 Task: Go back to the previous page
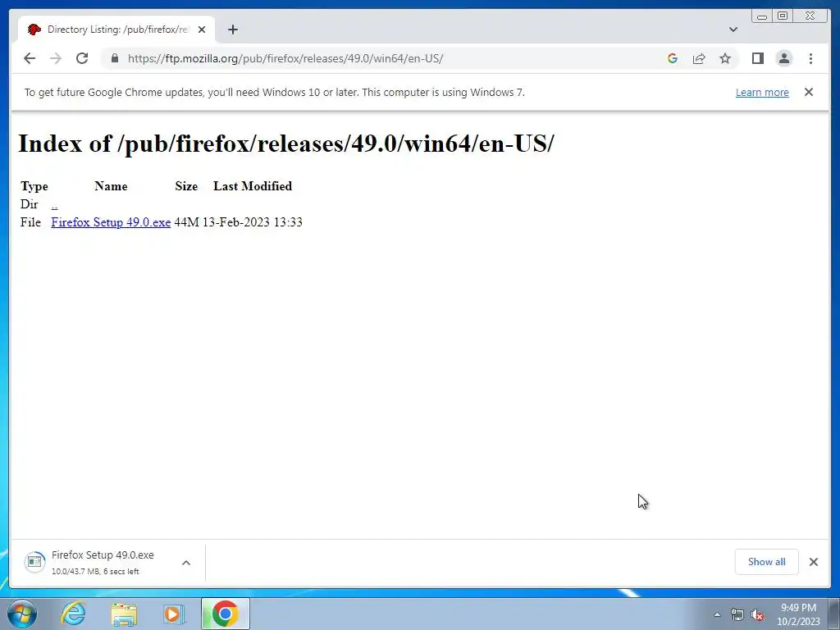click(30, 58)
